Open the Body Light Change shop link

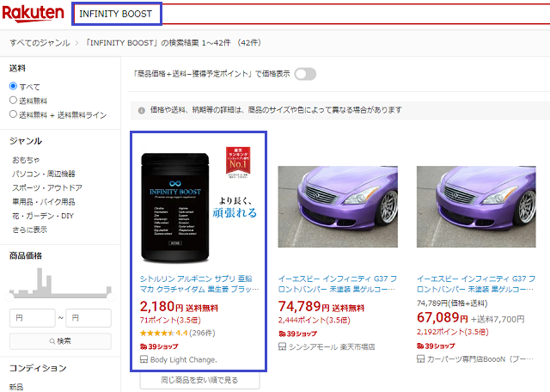pyautogui.click(x=183, y=359)
